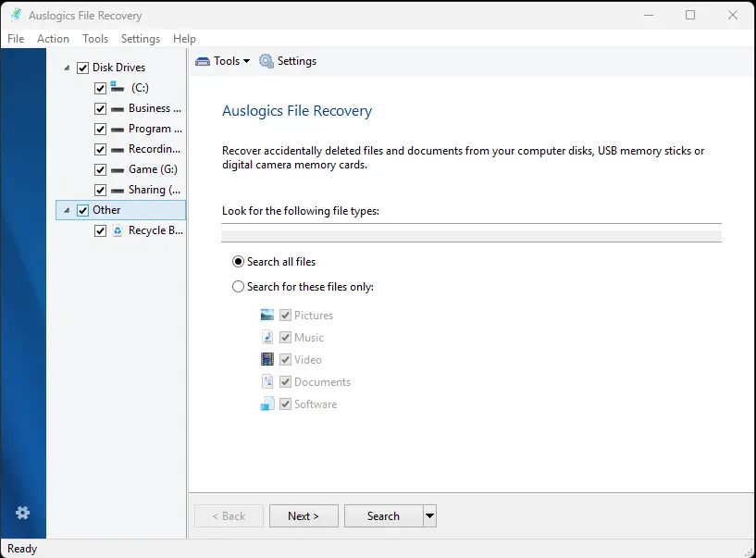Click the Auslogics app logo in title bar
The image size is (756, 558).
pos(16,15)
